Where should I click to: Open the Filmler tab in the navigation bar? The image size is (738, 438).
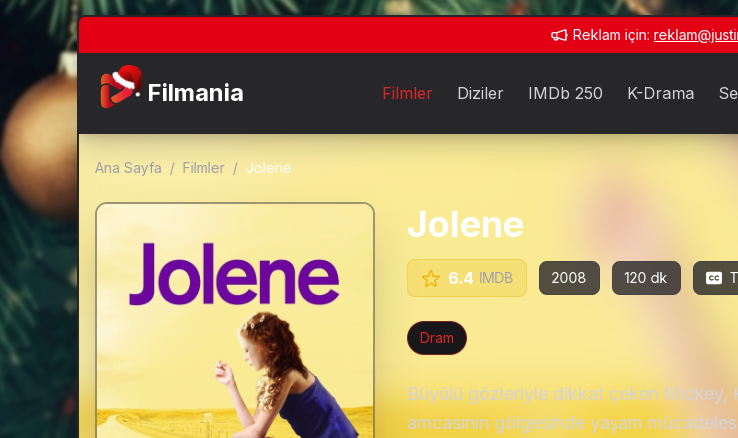point(407,93)
